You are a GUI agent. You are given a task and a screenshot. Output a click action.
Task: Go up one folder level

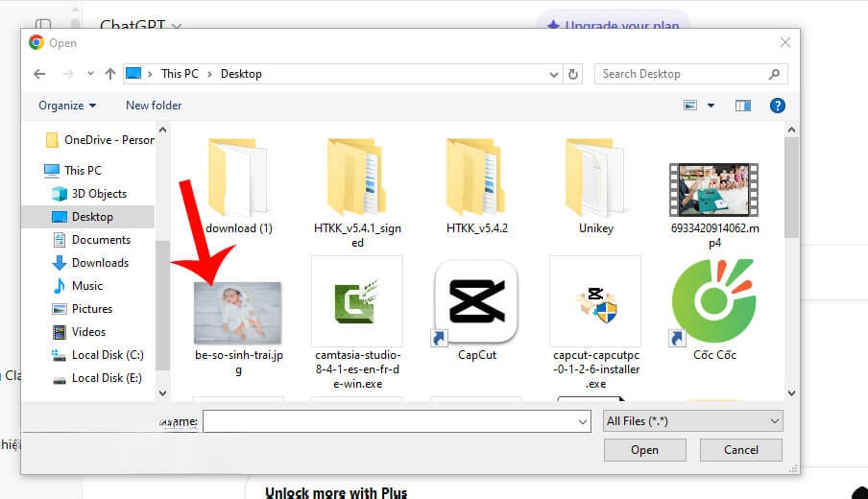pos(110,74)
